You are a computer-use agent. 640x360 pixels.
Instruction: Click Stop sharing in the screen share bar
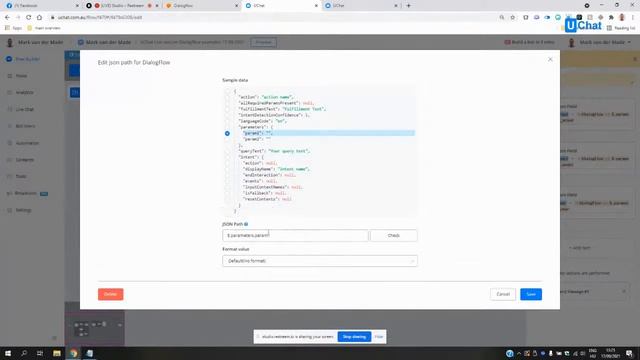[x=354, y=337]
